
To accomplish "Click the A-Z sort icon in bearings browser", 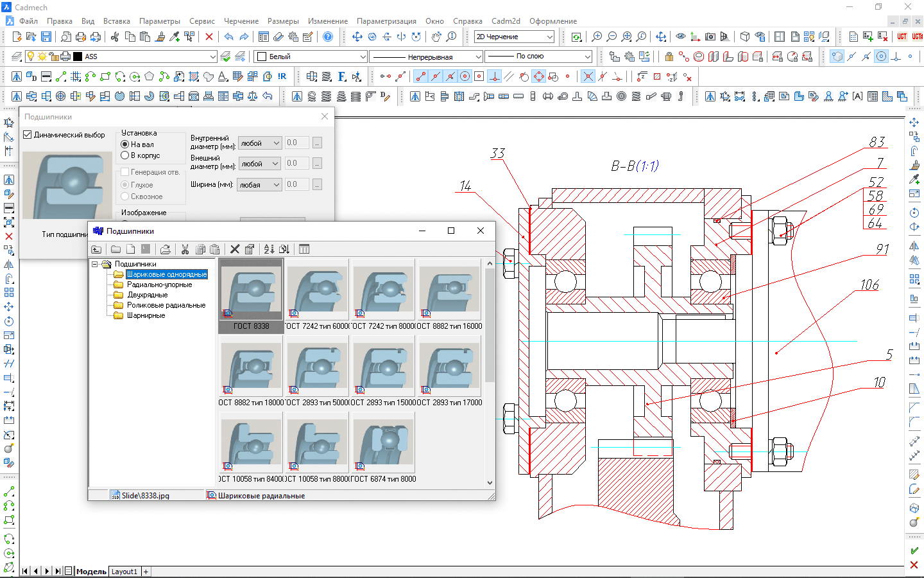I will pyautogui.click(x=269, y=249).
